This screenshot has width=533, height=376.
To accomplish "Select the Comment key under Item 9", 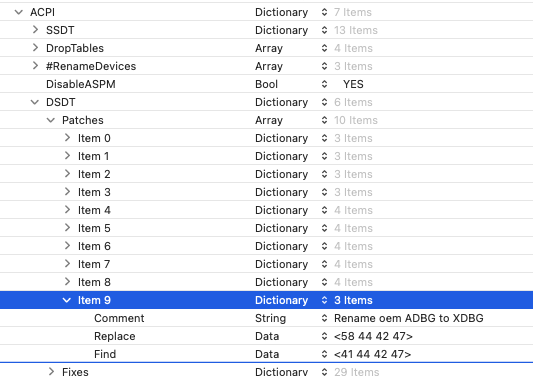I will (119, 319).
